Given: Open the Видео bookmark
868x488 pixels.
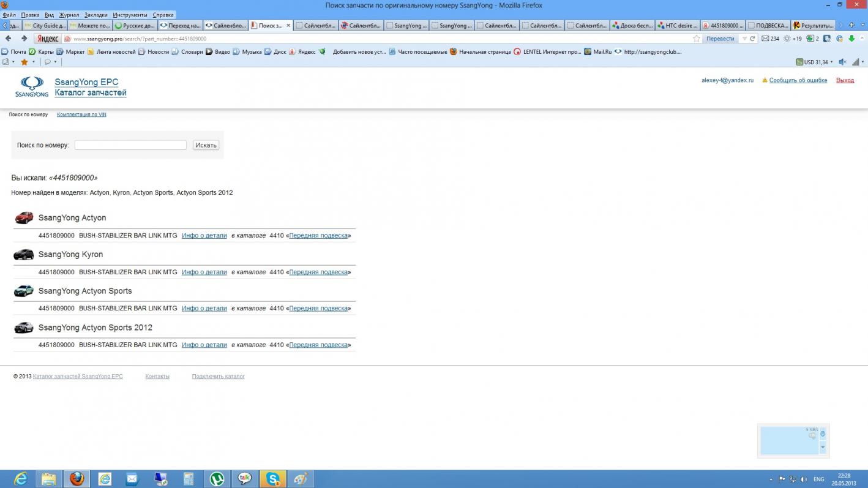Looking at the screenshot, I should click(218, 52).
